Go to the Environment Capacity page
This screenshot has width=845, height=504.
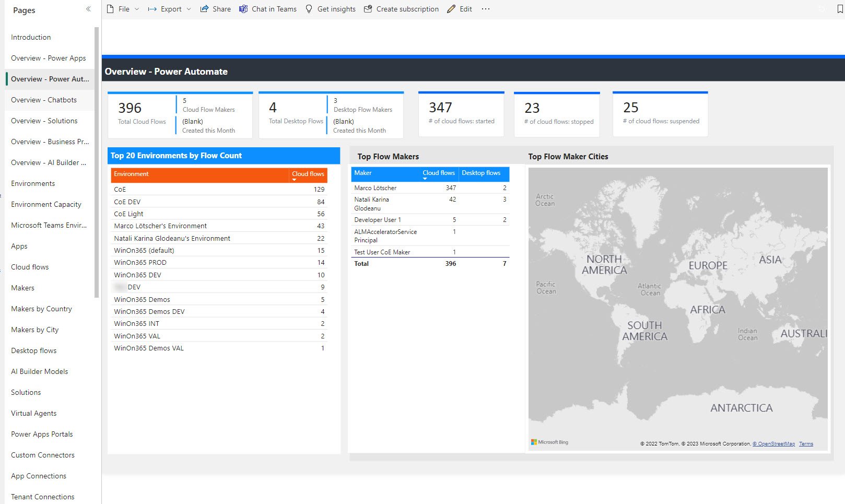coord(50,204)
